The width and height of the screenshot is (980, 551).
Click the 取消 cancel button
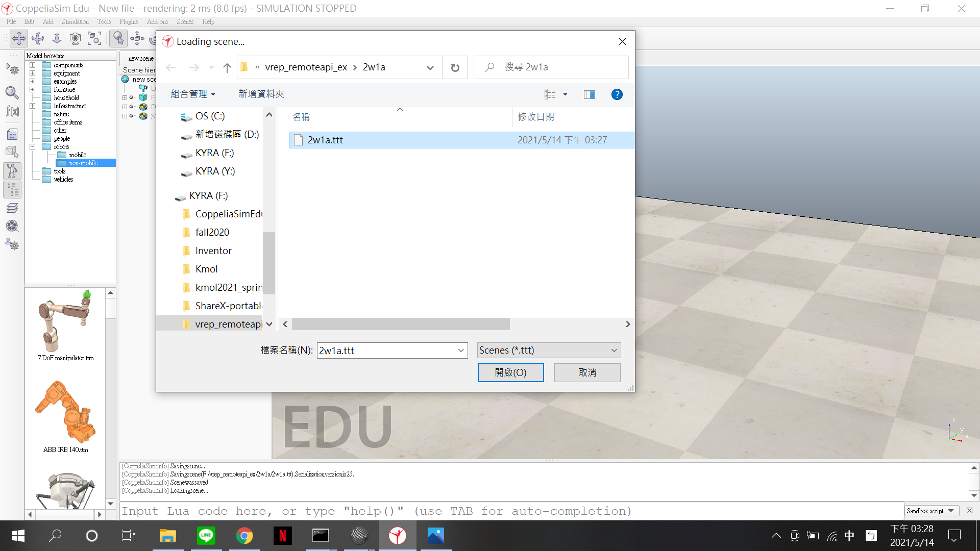(x=587, y=372)
